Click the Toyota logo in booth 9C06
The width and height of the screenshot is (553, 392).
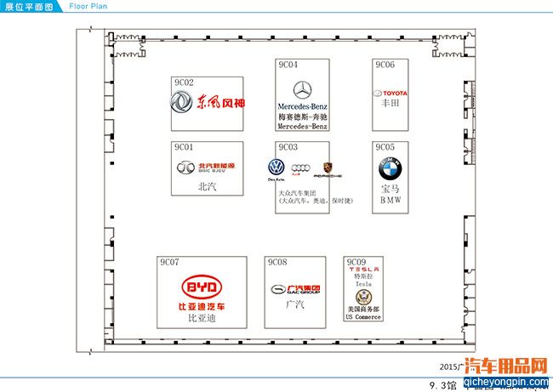pyautogui.click(x=390, y=93)
